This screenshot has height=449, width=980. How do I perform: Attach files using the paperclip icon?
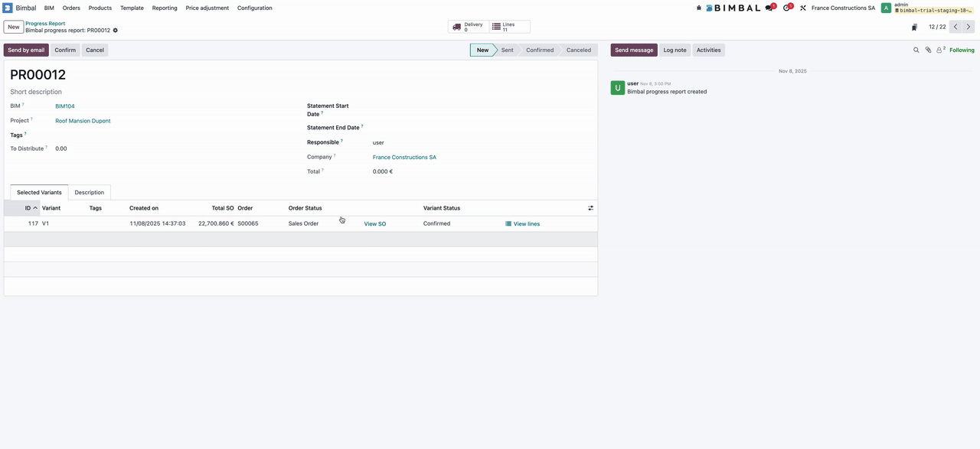coord(928,50)
